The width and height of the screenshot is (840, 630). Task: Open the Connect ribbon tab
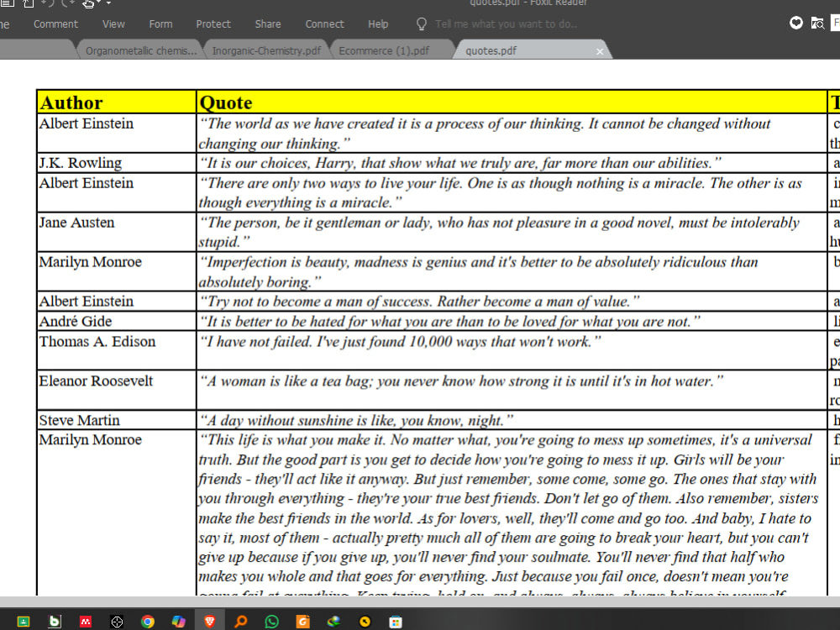point(324,24)
